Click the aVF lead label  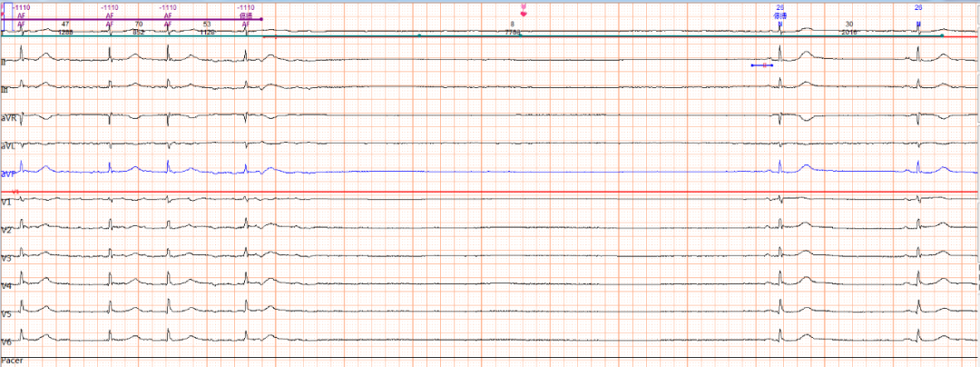point(7,174)
